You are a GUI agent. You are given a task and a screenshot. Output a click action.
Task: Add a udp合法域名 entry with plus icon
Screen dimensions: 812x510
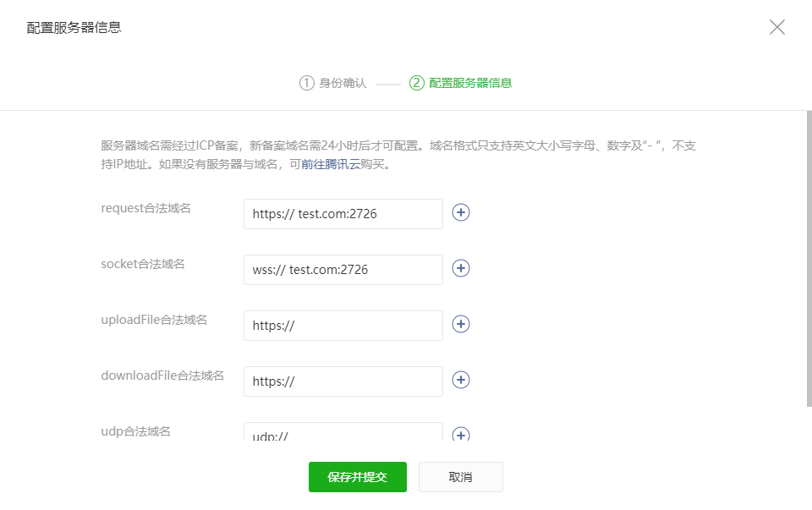(461, 435)
